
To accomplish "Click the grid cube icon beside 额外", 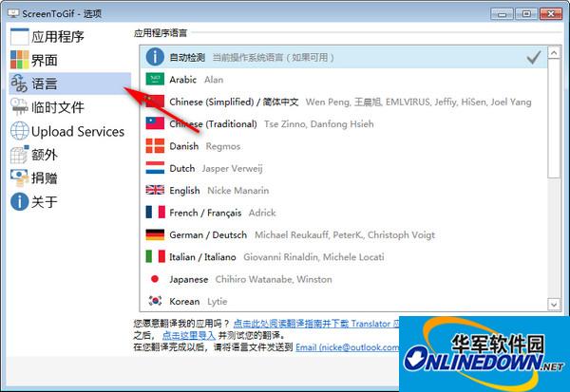I will pyautogui.click(x=20, y=155).
